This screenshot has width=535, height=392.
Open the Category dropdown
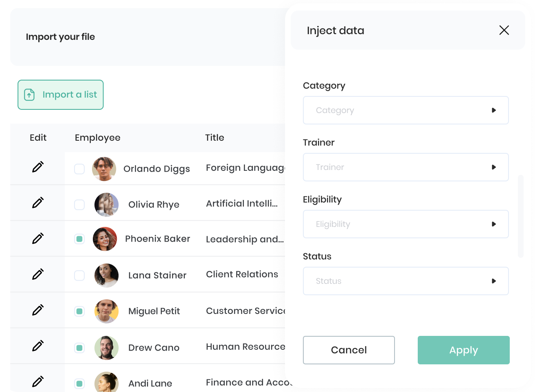[x=406, y=110]
